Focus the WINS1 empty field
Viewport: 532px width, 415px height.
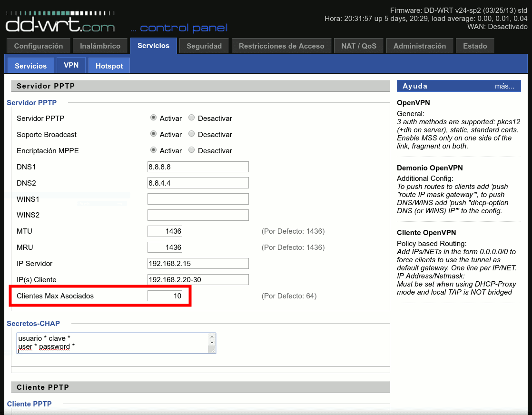tap(198, 199)
